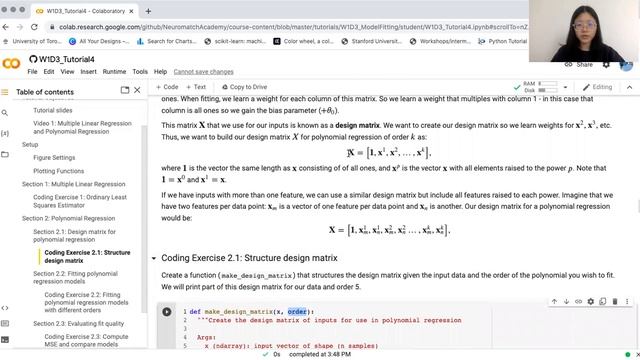Click the Cannot save changes link

coord(203,72)
